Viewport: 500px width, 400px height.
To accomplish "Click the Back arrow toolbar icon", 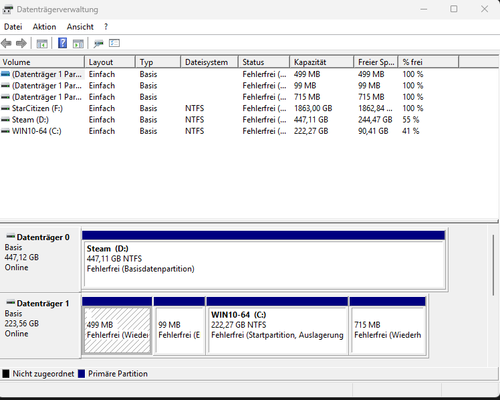I will click(x=6, y=43).
